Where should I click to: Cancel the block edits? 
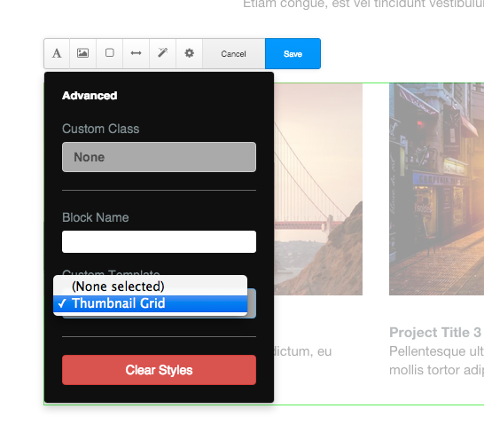(x=234, y=54)
